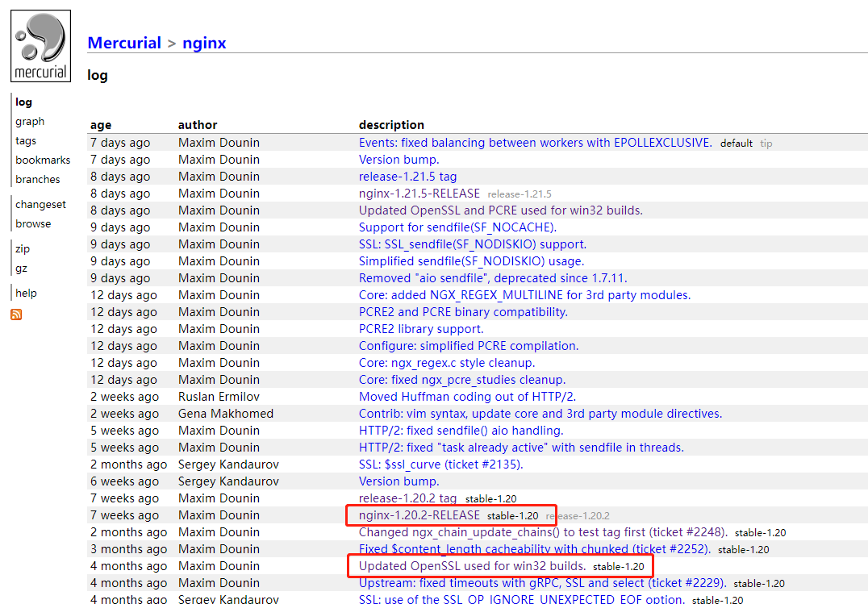
Task: Open the branches list
Action: tap(38, 179)
